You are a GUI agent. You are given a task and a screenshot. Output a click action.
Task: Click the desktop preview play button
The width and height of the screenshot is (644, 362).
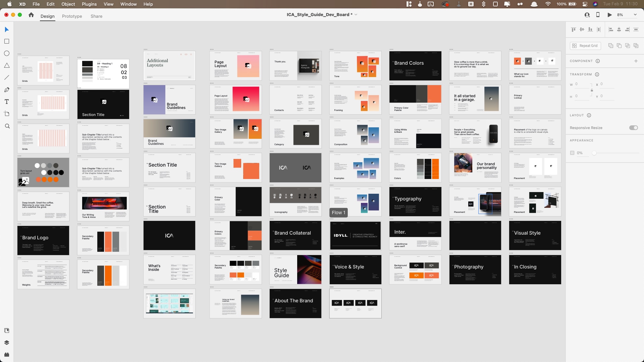tap(609, 15)
